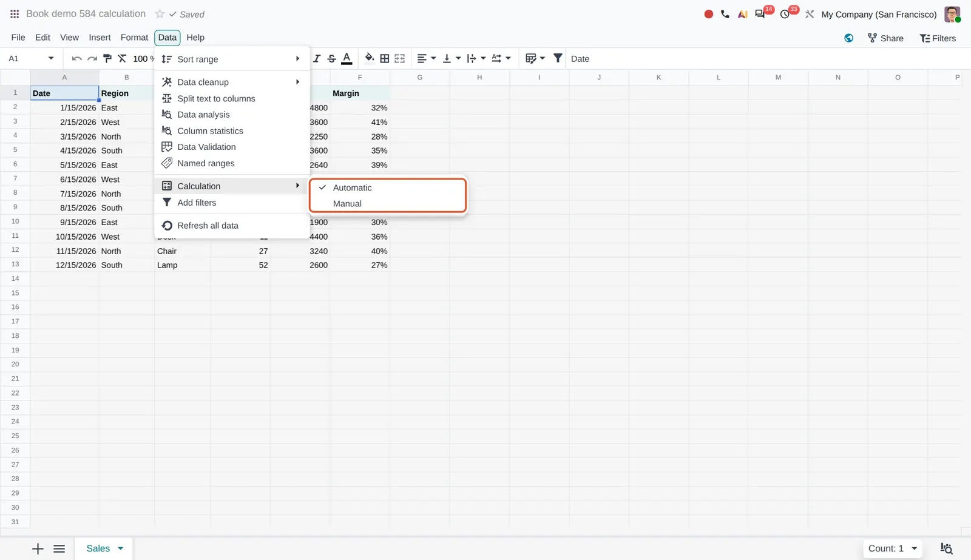Select the cell containing 12/15/2026

point(64,265)
